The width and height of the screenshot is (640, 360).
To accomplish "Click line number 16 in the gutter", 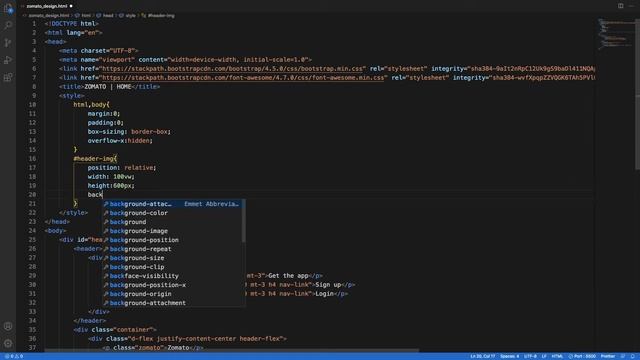I will pyautogui.click(x=32, y=159).
